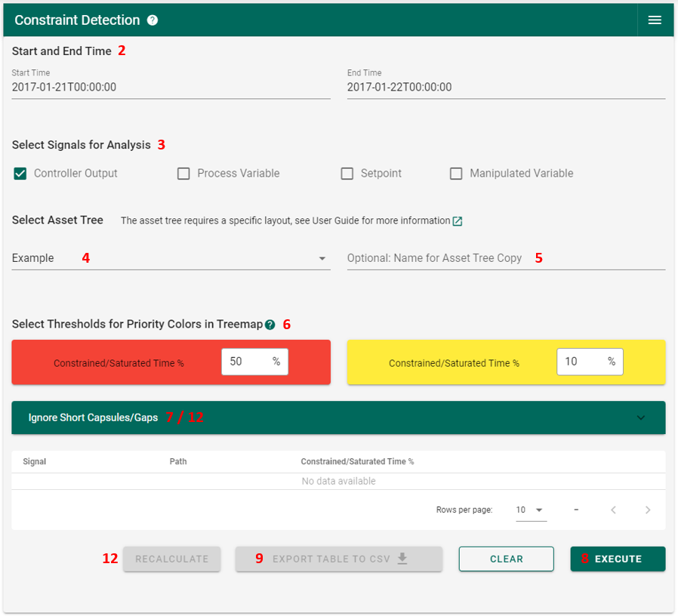Enable the Manipulated Variable checkbox

456,174
